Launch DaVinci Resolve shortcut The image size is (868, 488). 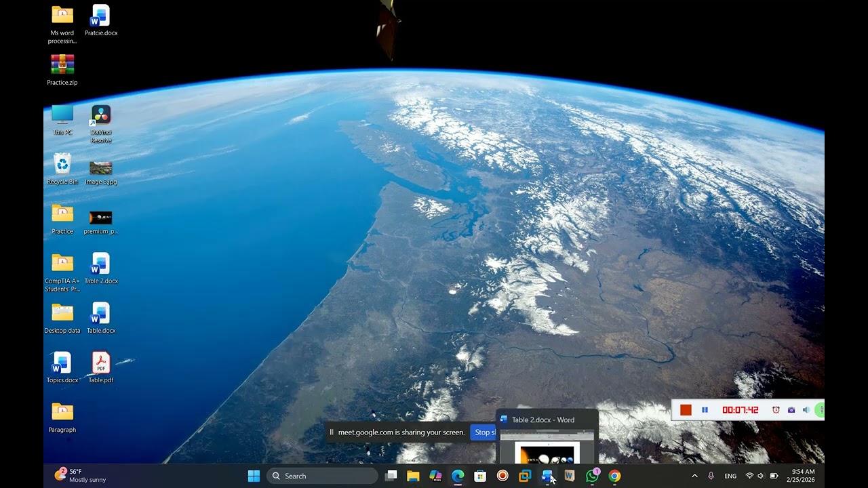[101, 124]
